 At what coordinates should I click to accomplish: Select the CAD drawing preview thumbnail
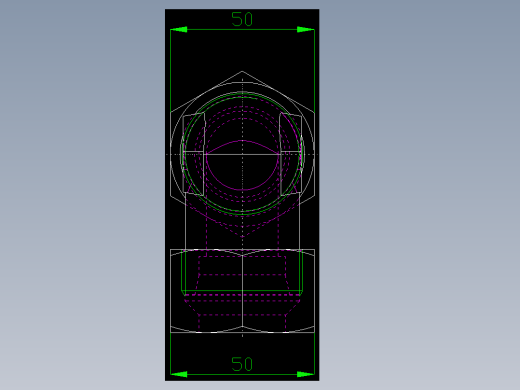coord(242,195)
